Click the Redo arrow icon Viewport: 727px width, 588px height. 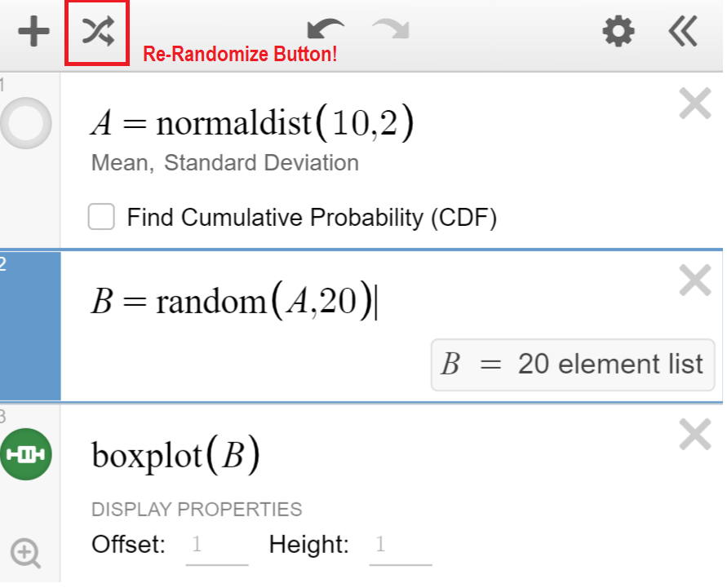click(x=390, y=31)
